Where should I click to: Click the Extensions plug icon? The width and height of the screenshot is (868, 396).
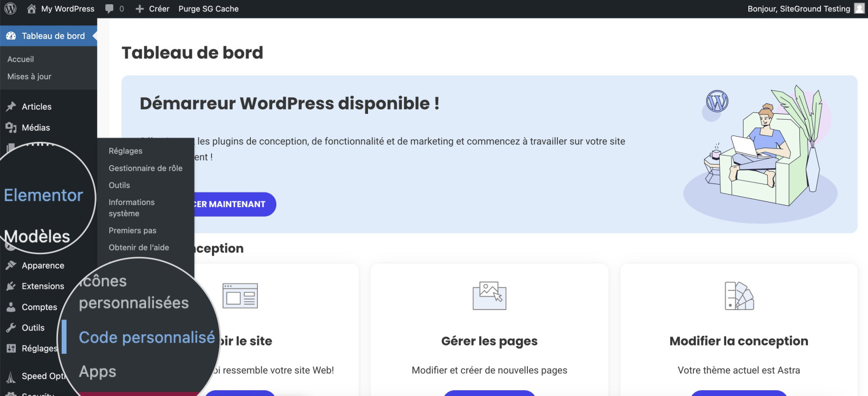[x=11, y=286]
